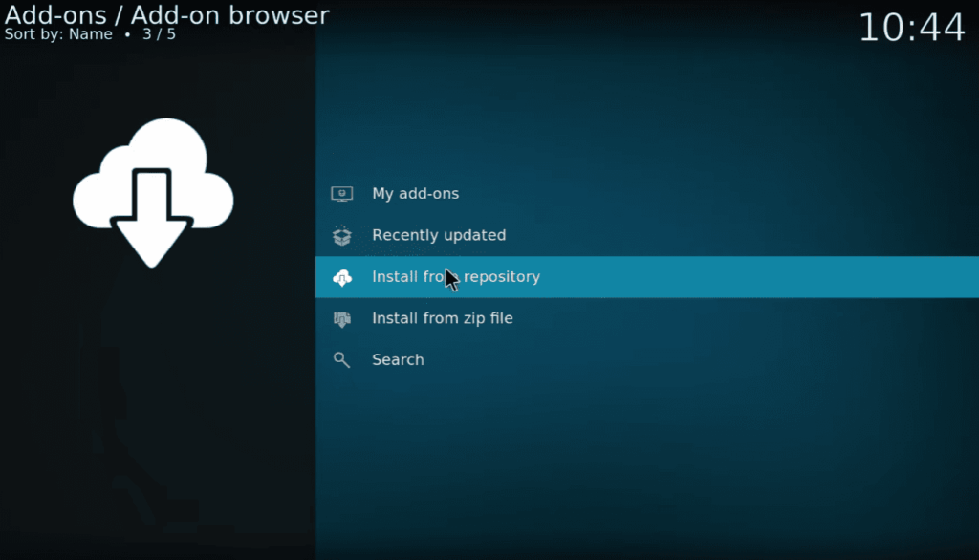Choose Install from repository label
Image resolution: width=979 pixels, height=560 pixels.
point(456,276)
